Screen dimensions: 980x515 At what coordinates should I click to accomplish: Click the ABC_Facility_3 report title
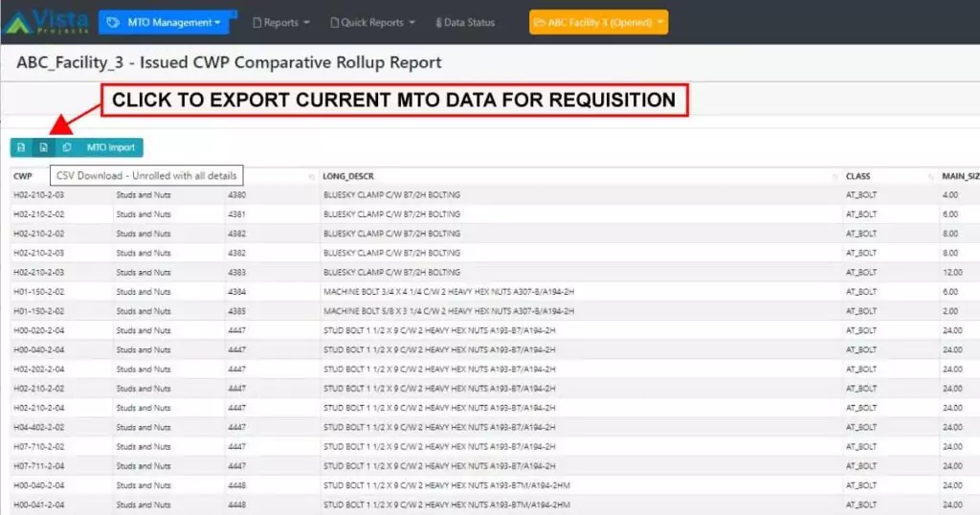pos(229,62)
